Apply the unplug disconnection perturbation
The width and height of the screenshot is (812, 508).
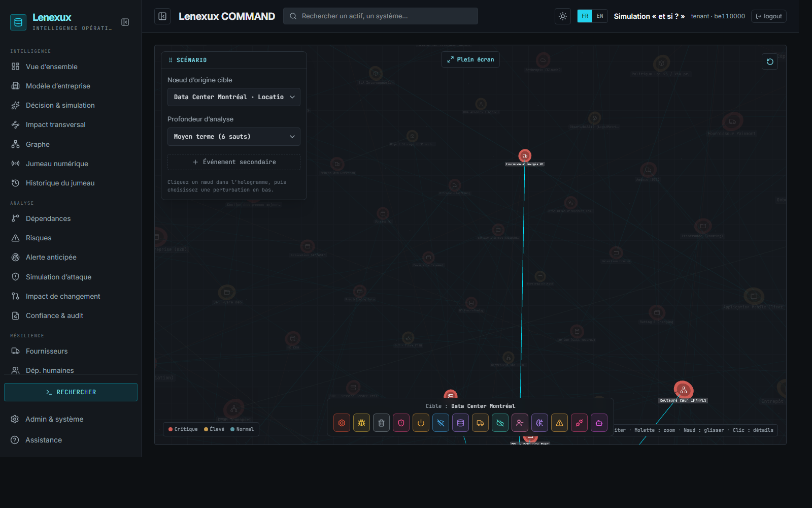[x=579, y=423]
